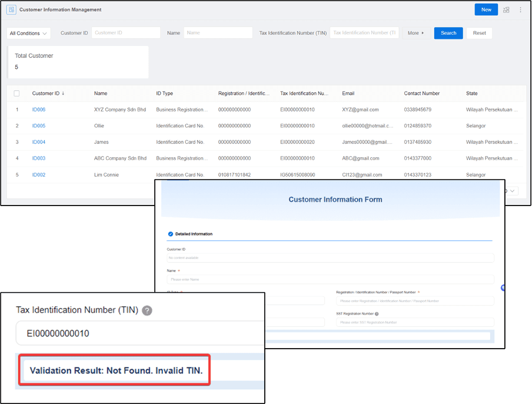Viewport: 532px width, 404px height.
Task: Click the ABC Company Sdn Bhd name cell
Action: [121, 158]
